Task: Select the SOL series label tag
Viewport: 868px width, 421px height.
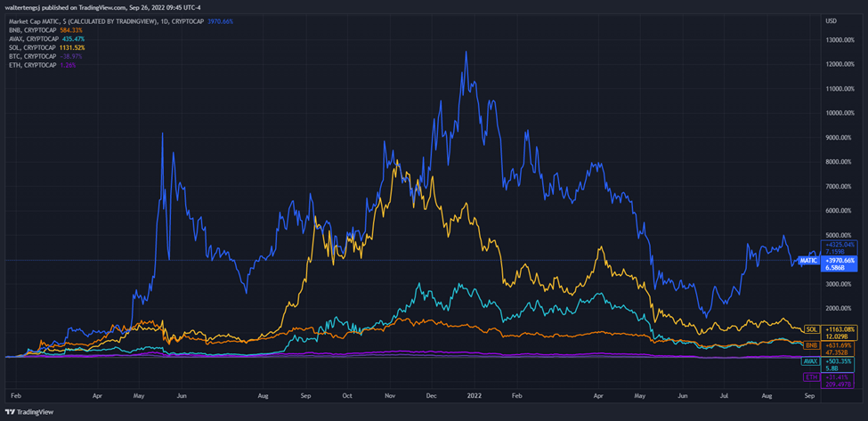Action: point(812,329)
